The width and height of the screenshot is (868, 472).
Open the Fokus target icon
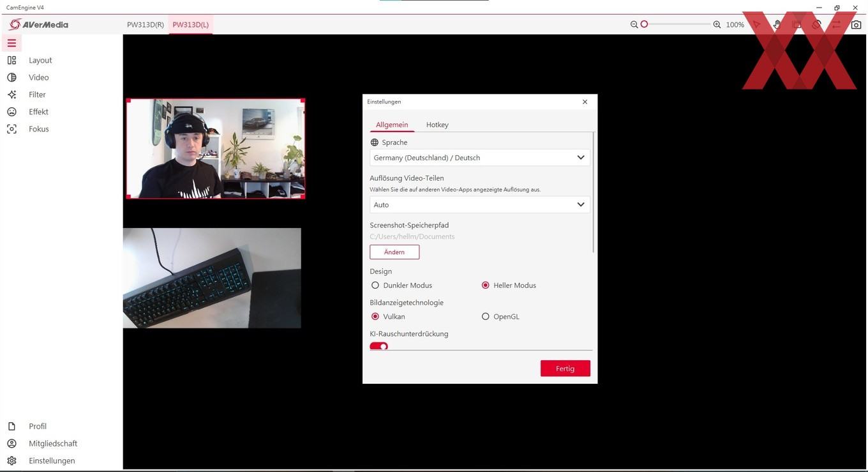tap(11, 129)
